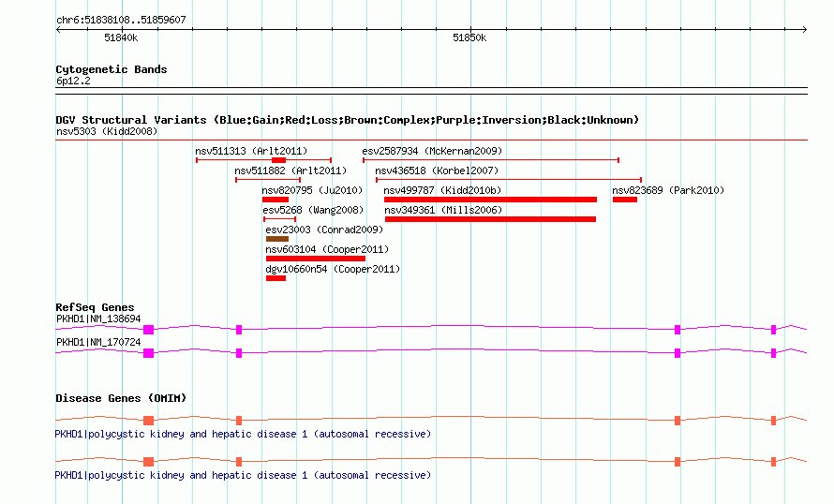
Task: Click the 51840k ruler label
Action: coord(121,37)
